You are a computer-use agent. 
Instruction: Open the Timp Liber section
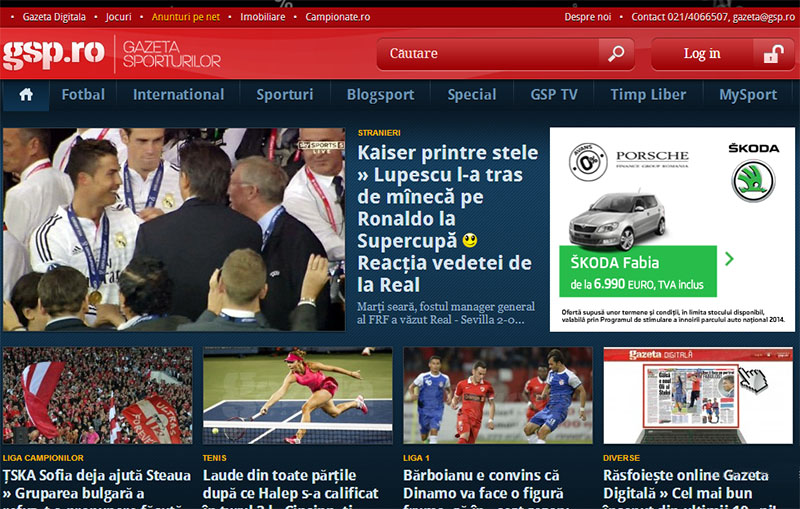(648, 95)
